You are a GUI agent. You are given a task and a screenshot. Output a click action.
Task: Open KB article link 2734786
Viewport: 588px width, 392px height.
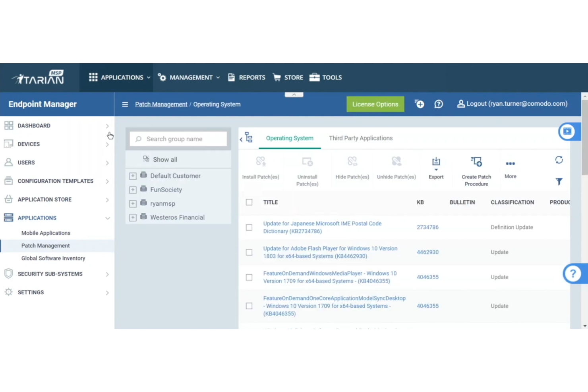tap(427, 227)
